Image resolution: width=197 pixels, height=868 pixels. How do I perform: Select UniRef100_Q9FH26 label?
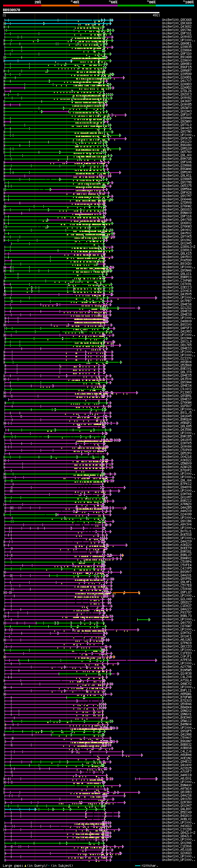(177, 192)
